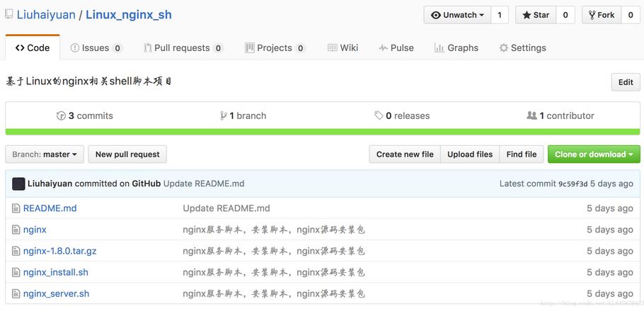This screenshot has height=309, width=644.
Task: Open the nginx file
Action: click(35, 230)
